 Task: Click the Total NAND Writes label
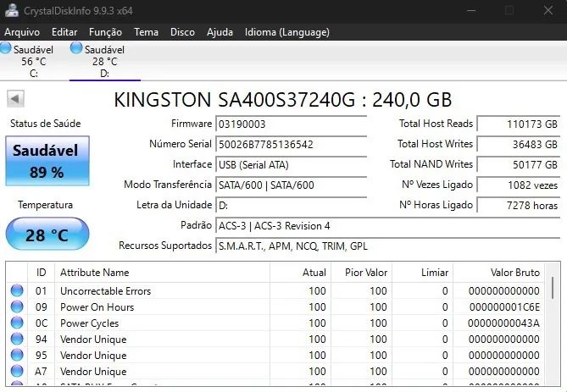coord(431,164)
